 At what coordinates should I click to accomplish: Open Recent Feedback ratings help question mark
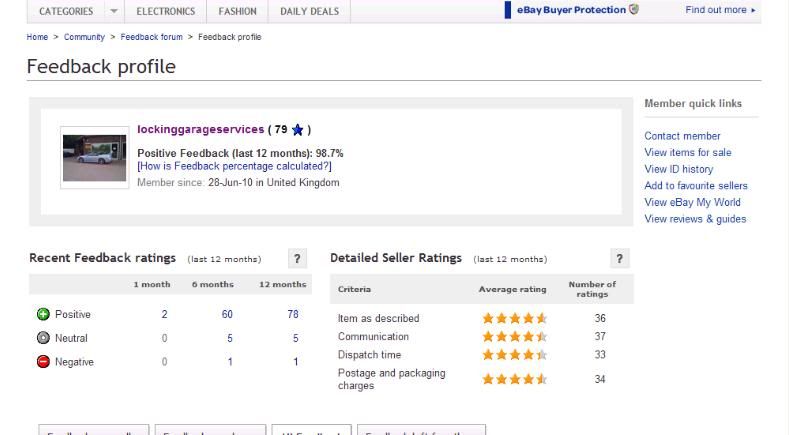click(297, 259)
